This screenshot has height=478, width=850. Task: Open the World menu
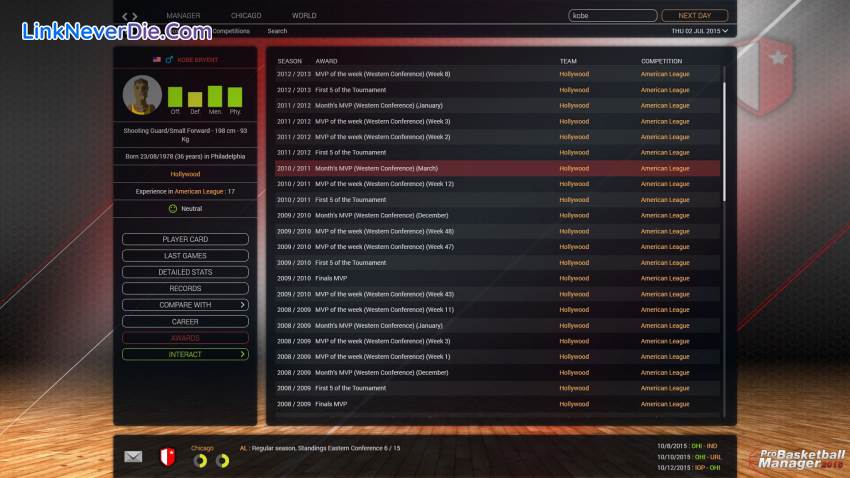[304, 16]
